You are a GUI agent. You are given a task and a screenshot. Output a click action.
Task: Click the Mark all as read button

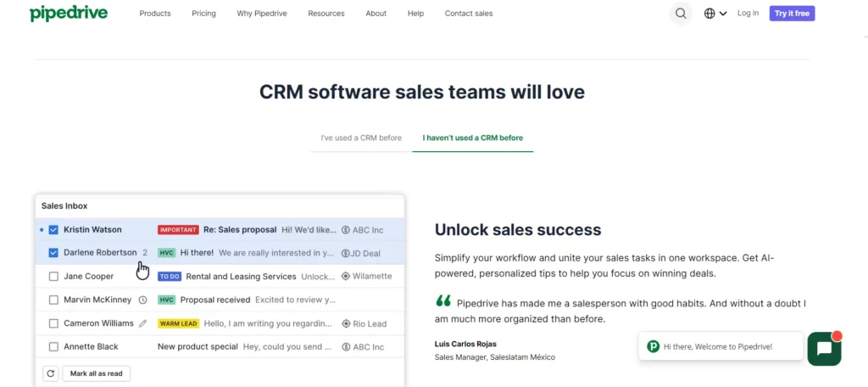point(97,373)
